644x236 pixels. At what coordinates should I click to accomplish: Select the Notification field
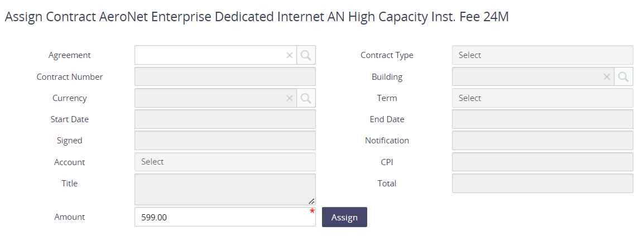542,141
